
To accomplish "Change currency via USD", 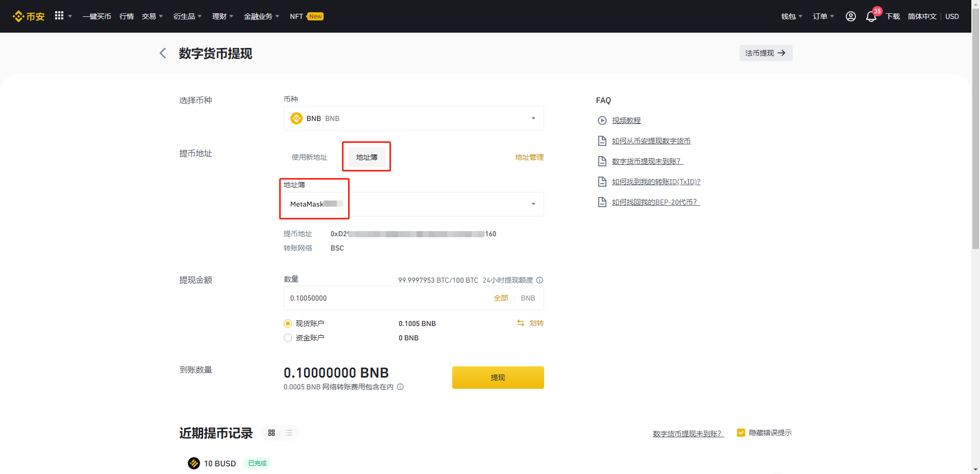I will 952,16.
